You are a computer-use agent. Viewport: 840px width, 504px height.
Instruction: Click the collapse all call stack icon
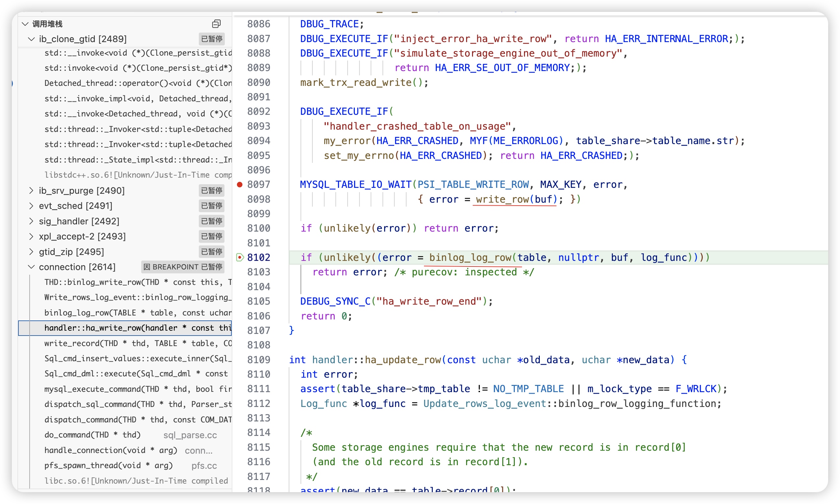point(216,24)
